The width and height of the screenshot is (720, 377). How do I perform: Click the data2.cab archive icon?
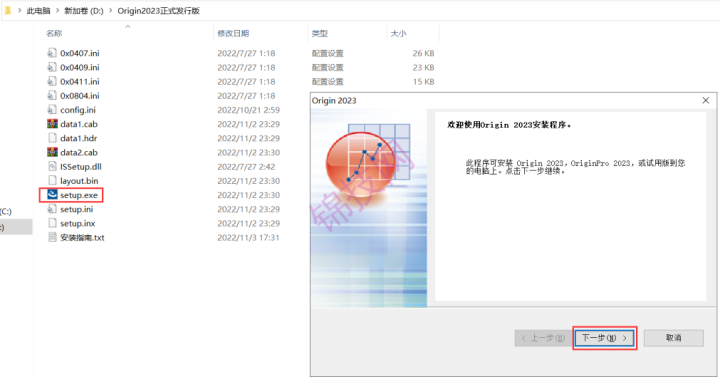coord(52,152)
